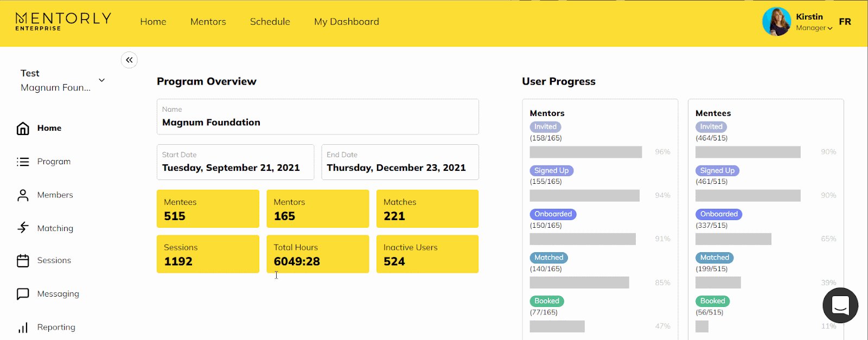Click Kirstin's profile avatar
The width and height of the screenshot is (868, 340).
pos(776,22)
